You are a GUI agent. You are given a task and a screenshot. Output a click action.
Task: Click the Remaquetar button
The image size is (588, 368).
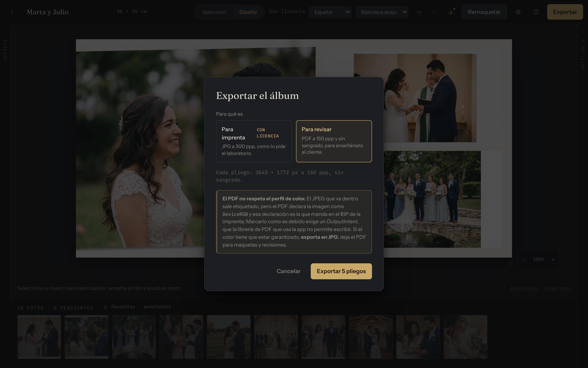coord(484,12)
